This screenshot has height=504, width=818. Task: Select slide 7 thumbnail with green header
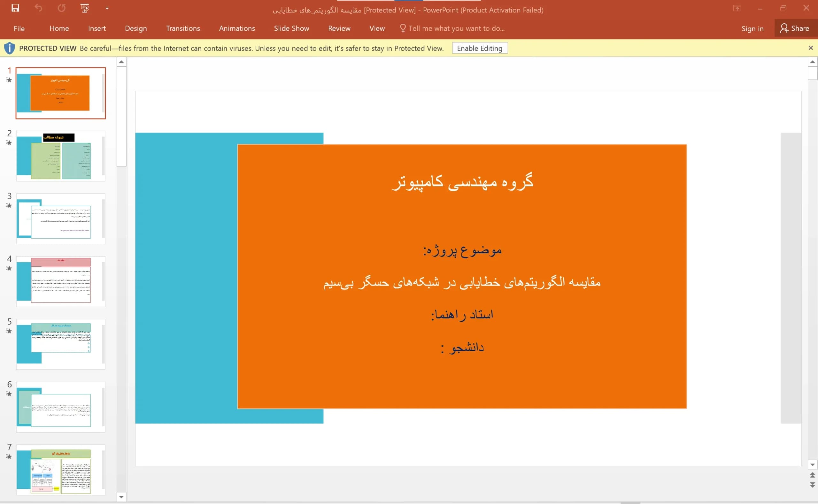[x=61, y=470]
